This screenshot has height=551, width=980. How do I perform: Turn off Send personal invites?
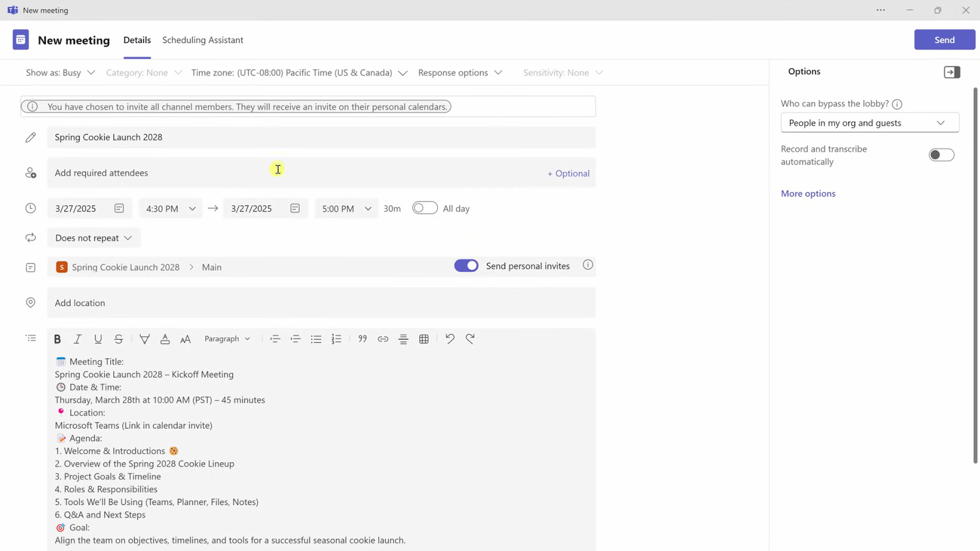466,266
